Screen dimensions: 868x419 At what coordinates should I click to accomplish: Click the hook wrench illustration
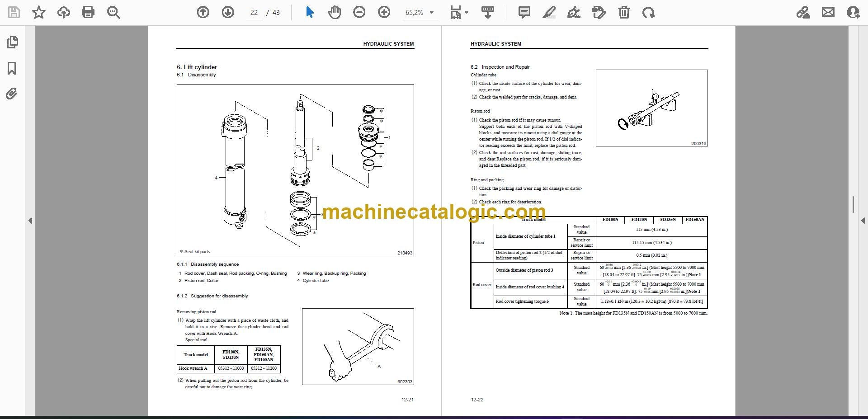point(358,347)
